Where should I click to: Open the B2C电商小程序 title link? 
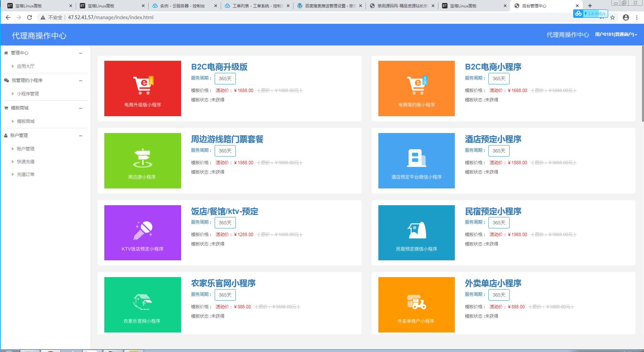pos(493,67)
